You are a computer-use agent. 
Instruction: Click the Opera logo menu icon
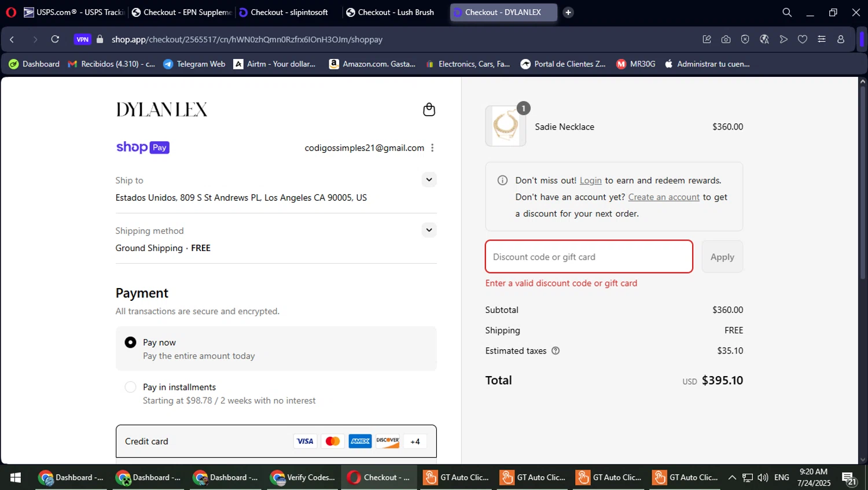click(x=11, y=12)
